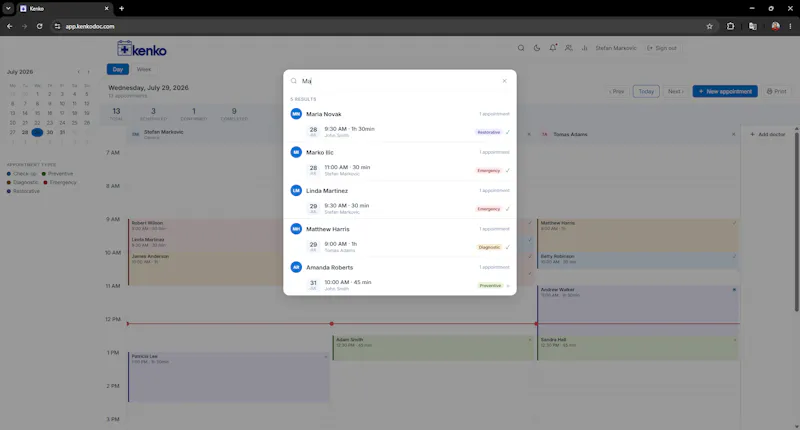Select July 31 in the mini calendar
This screenshot has width=800, height=430.
[x=62, y=132]
